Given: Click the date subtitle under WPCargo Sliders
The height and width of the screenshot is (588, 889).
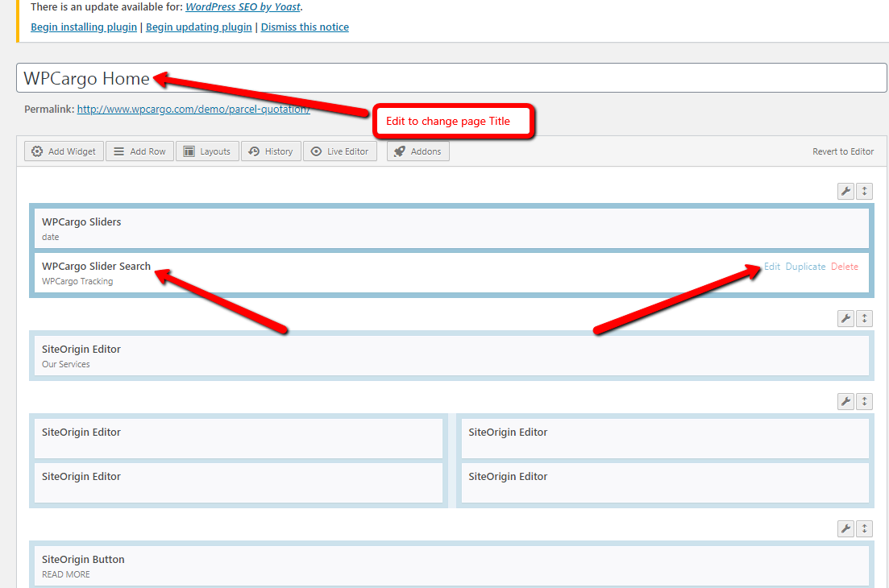Looking at the screenshot, I should tap(51, 238).
